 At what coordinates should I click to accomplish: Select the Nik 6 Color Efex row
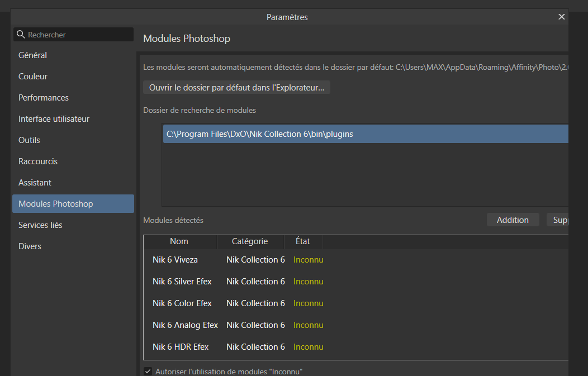tap(356, 303)
